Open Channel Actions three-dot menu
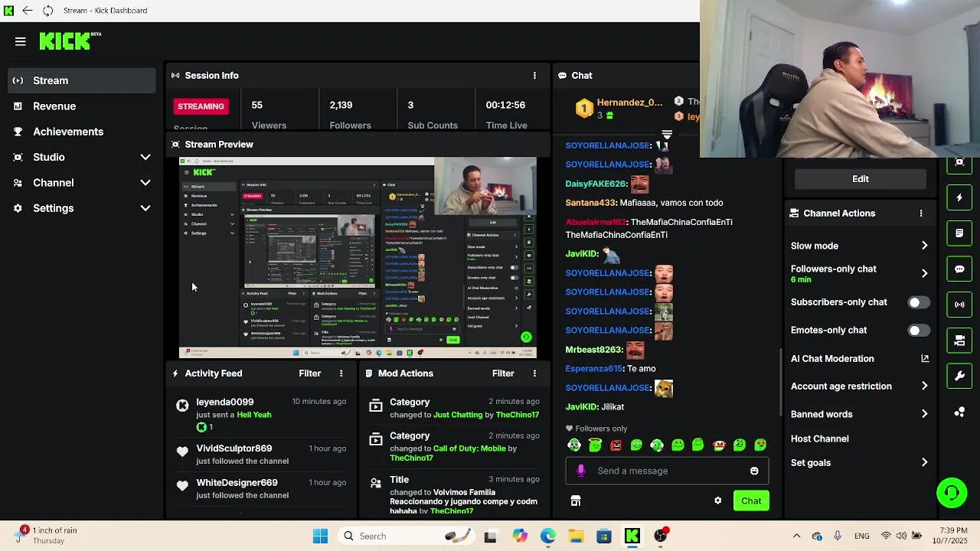 tap(921, 214)
